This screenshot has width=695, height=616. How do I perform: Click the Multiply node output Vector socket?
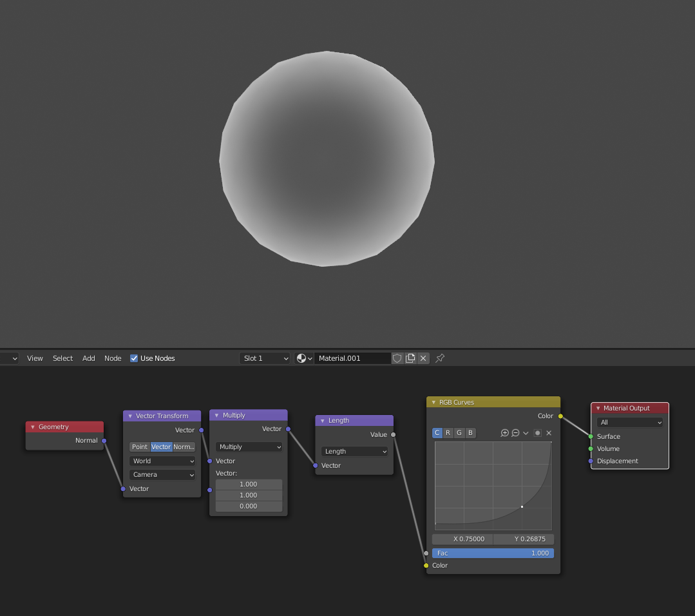point(288,429)
